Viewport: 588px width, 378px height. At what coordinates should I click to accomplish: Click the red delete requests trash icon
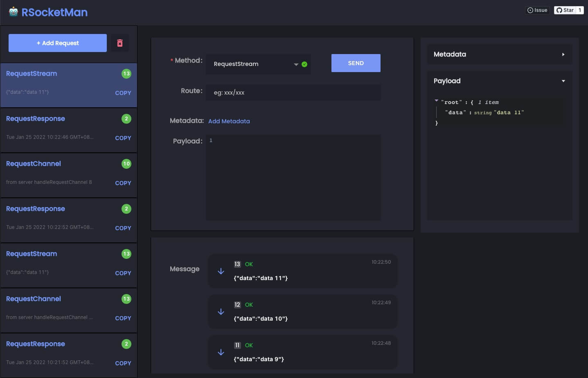(120, 43)
